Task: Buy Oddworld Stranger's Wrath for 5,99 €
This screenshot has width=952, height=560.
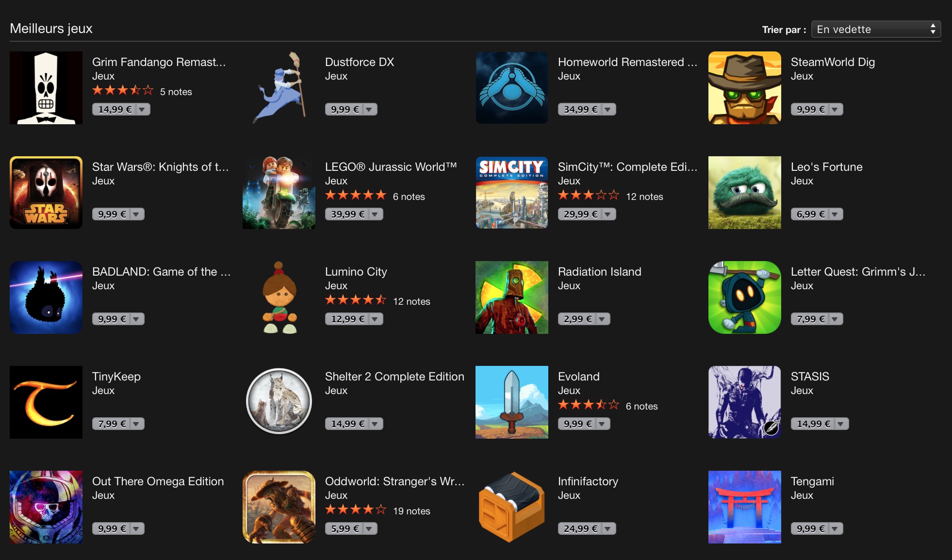Action: (345, 529)
